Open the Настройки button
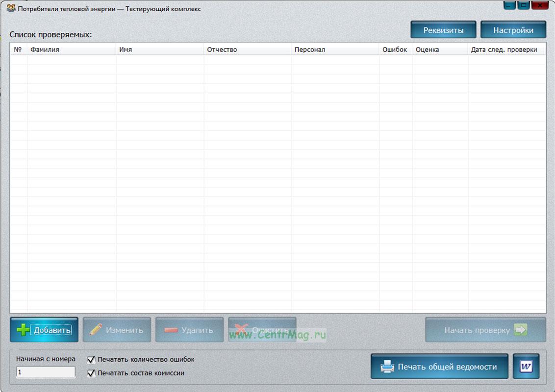555x392 pixels. pos(513,30)
